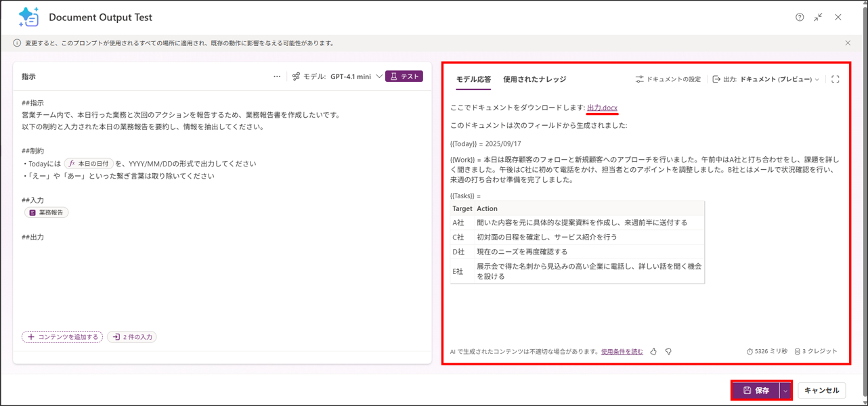Click the 保存 save button

pyautogui.click(x=756, y=390)
